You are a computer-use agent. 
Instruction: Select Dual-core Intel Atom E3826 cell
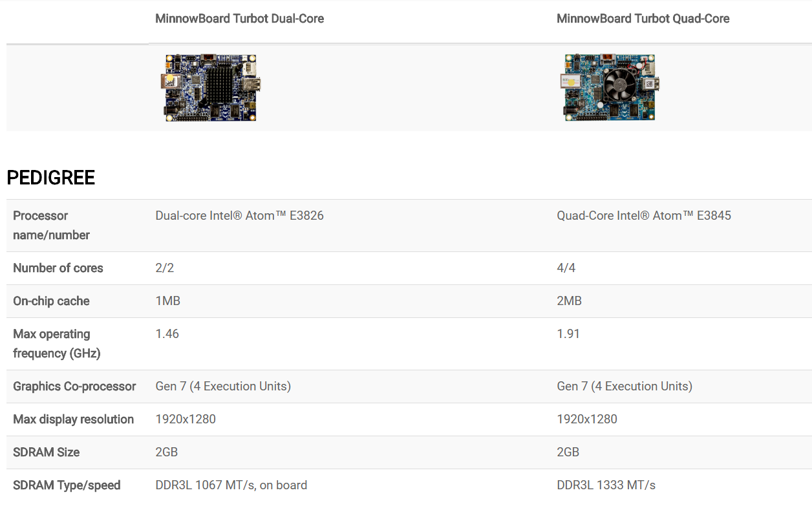click(240, 216)
